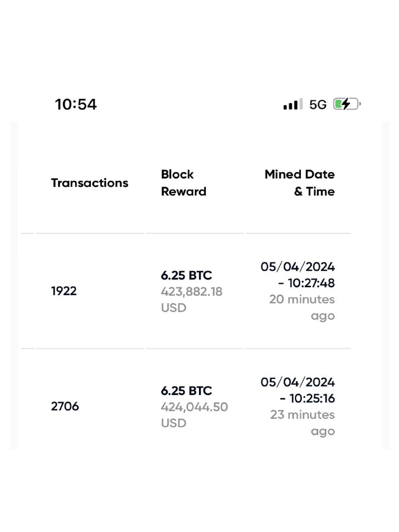Tap the 5G network indicator
399x532 pixels.
pyautogui.click(x=318, y=104)
